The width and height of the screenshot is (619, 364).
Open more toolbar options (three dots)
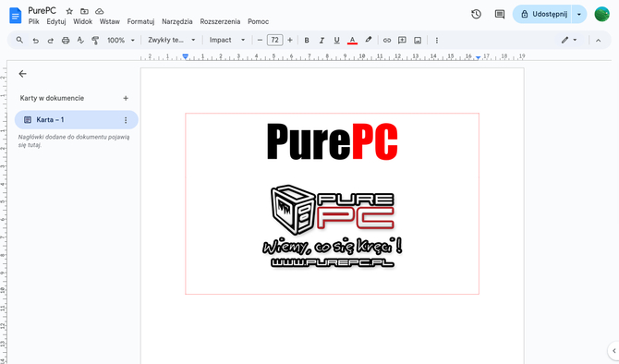coord(437,41)
